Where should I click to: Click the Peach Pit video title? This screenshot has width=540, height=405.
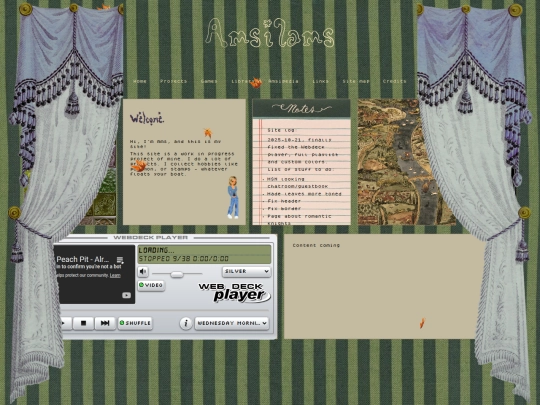83,259
